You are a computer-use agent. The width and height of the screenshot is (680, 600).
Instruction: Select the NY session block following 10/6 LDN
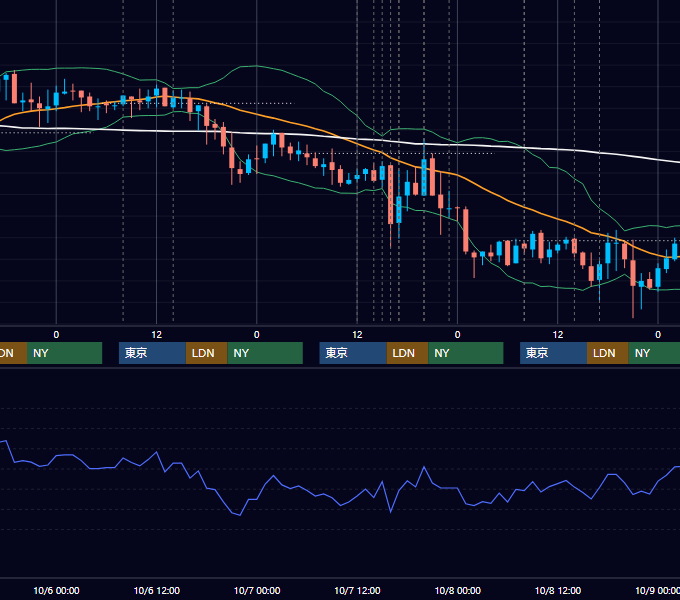265,353
